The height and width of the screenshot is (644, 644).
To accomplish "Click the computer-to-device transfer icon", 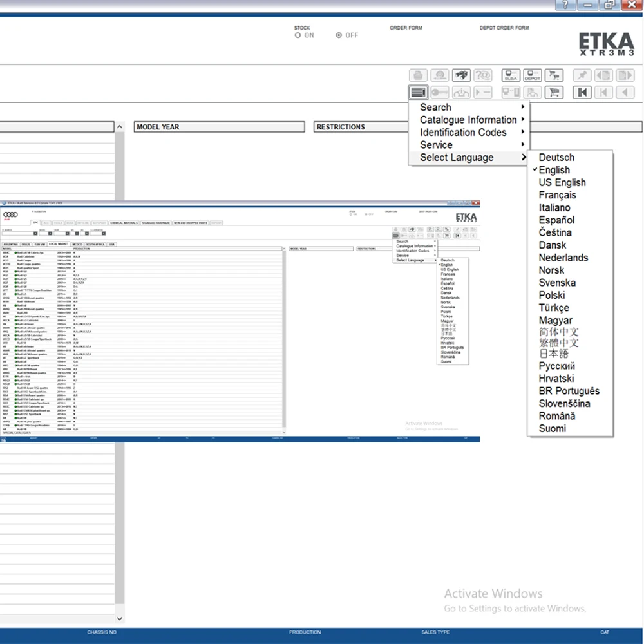I will click(511, 92).
